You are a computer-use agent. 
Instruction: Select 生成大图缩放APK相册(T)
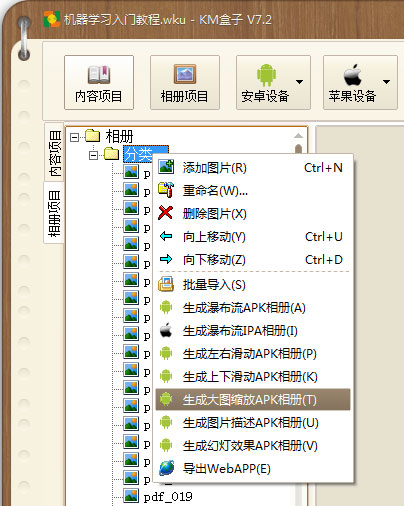(253, 399)
